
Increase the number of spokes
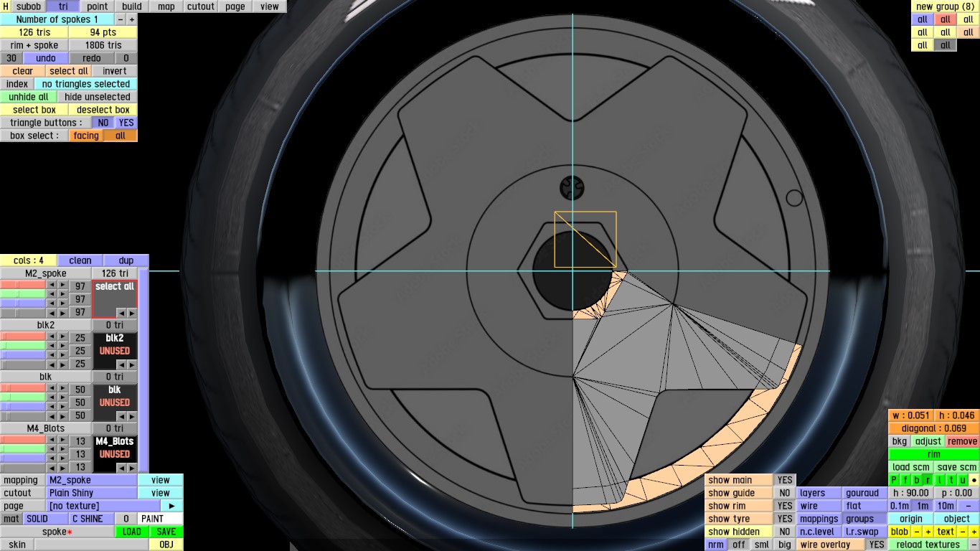pyautogui.click(x=131, y=19)
